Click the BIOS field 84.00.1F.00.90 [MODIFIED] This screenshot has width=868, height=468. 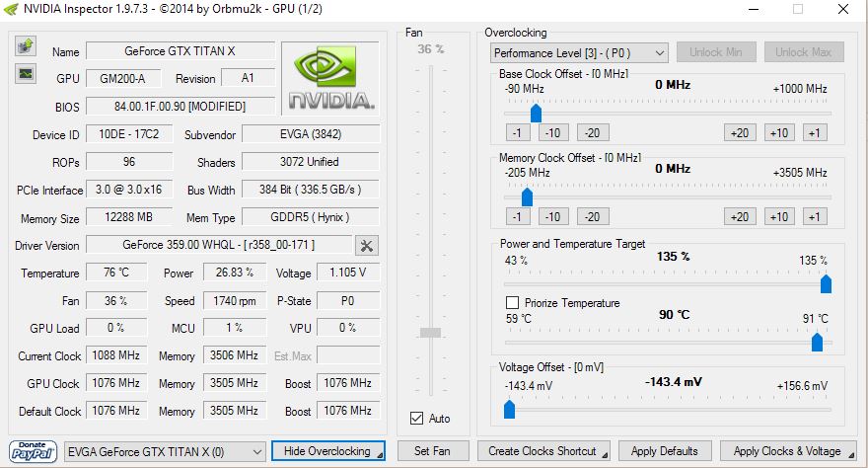click(x=181, y=107)
